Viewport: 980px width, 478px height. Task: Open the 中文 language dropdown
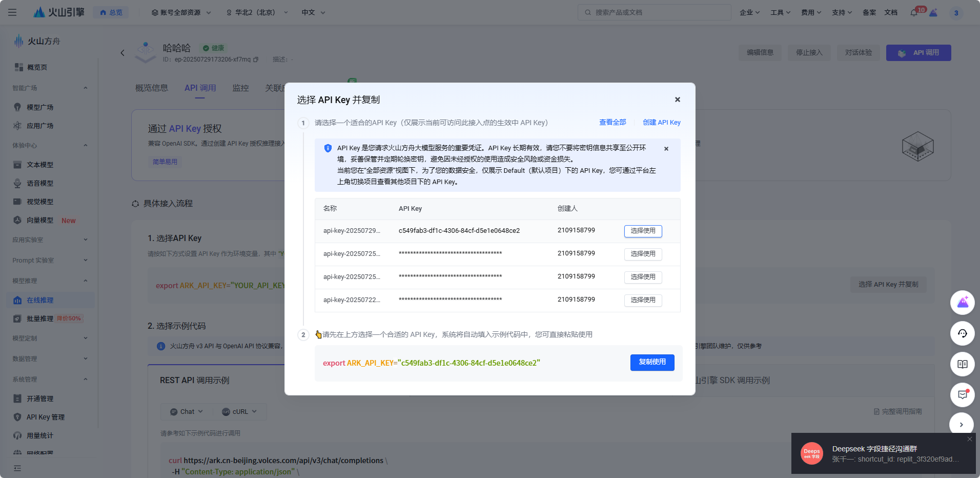pyautogui.click(x=313, y=12)
